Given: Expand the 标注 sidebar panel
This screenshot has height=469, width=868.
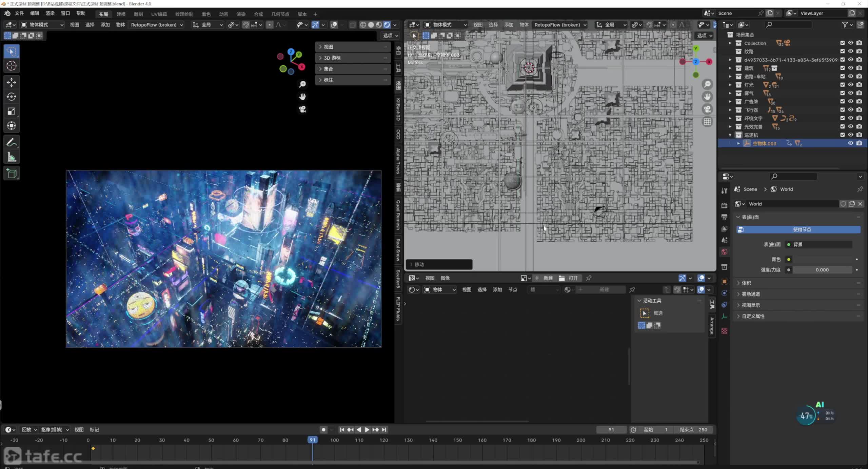Looking at the screenshot, I should click(353, 80).
